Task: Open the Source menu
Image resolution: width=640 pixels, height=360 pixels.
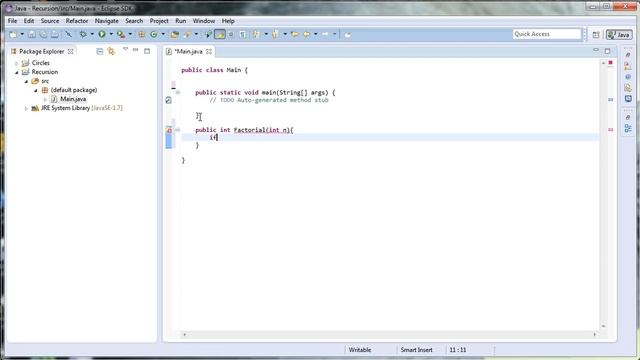Action: (50, 21)
